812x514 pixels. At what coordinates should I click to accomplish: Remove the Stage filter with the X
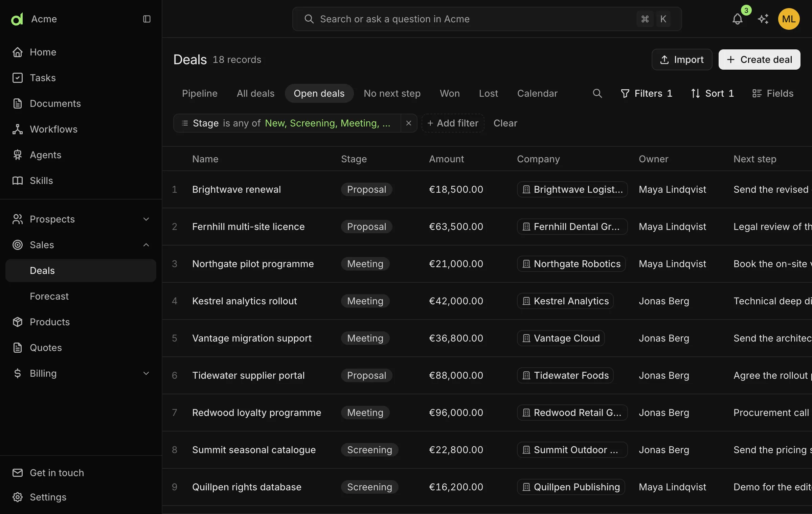pyautogui.click(x=409, y=123)
